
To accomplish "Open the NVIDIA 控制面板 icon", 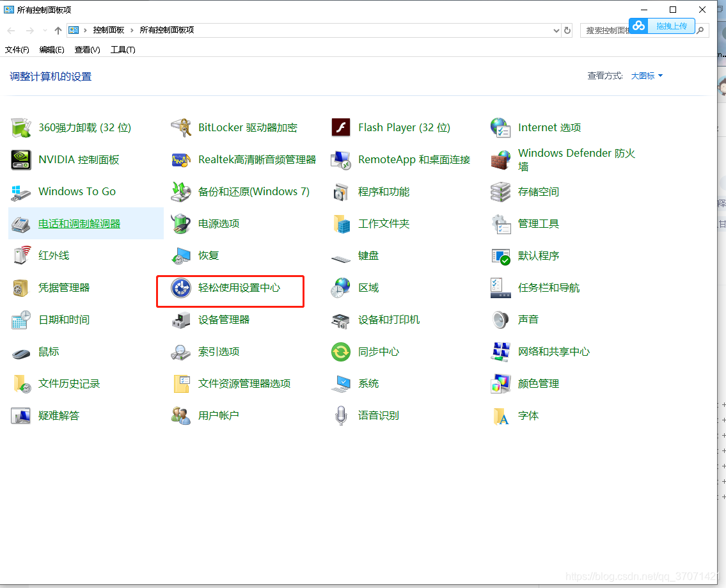I will pyautogui.click(x=21, y=160).
